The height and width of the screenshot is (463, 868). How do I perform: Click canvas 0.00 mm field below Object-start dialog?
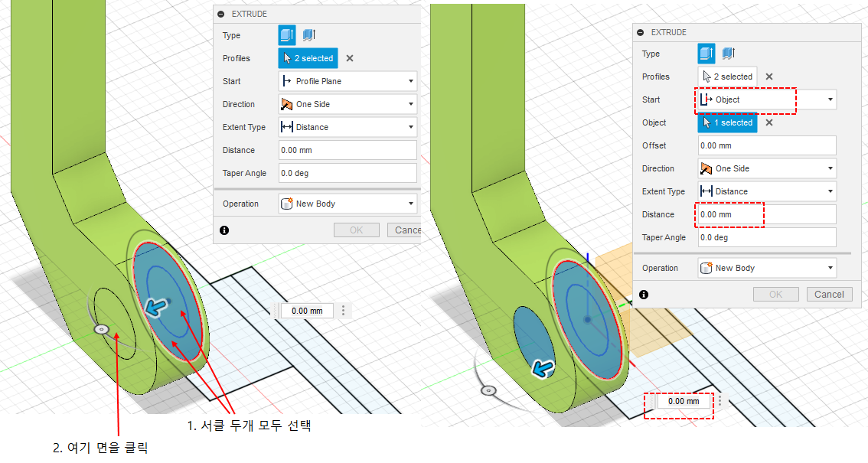tap(684, 402)
